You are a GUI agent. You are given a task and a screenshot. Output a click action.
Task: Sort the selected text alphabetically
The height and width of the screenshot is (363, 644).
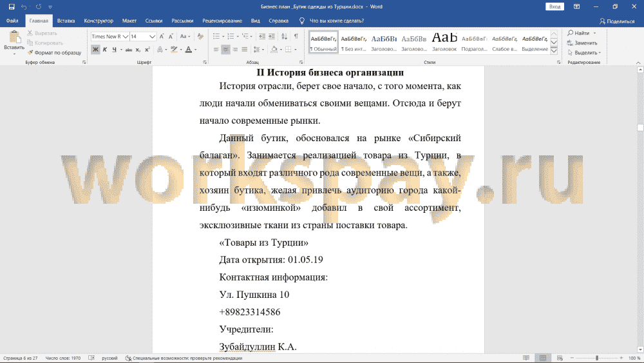(284, 37)
